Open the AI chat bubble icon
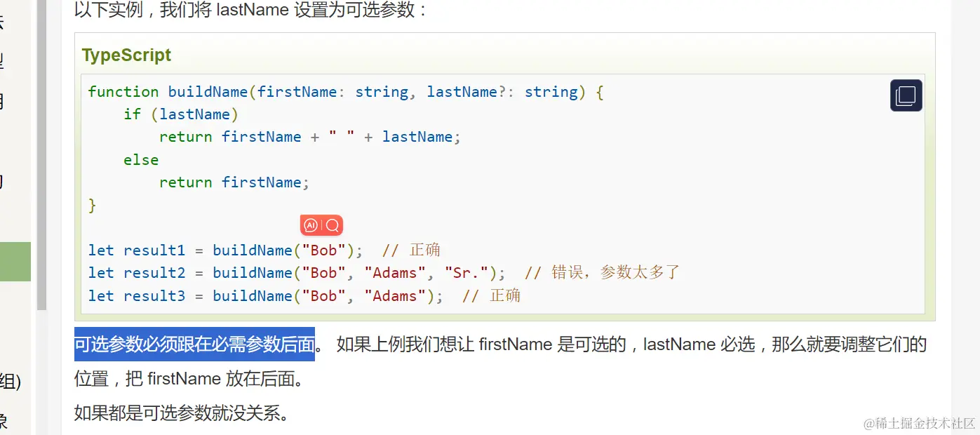The width and height of the screenshot is (980, 435). pos(311,225)
